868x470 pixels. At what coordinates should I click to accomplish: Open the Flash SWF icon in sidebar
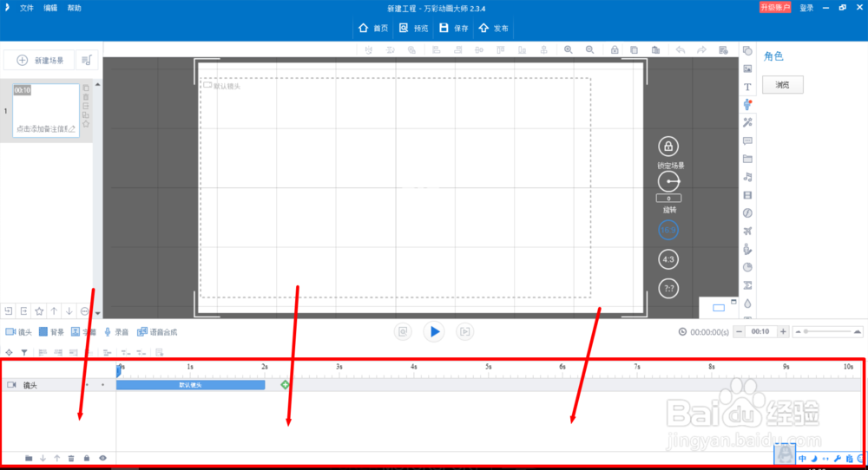point(747,212)
